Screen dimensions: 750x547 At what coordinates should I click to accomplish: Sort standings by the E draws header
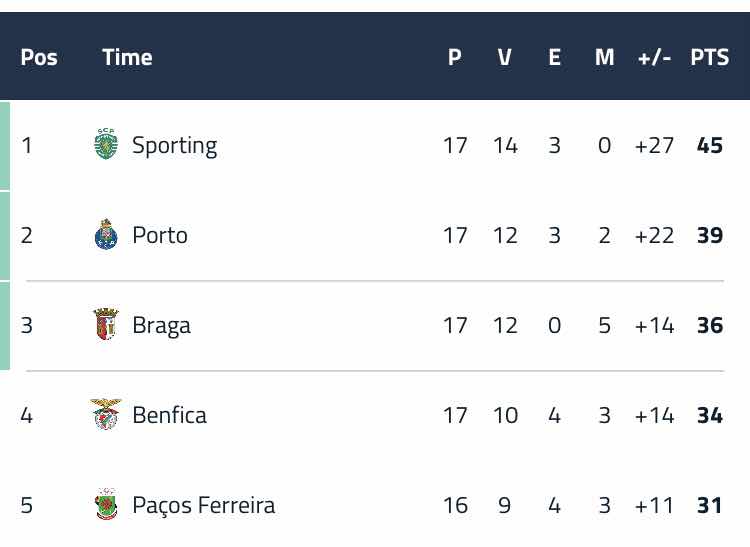click(554, 57)
